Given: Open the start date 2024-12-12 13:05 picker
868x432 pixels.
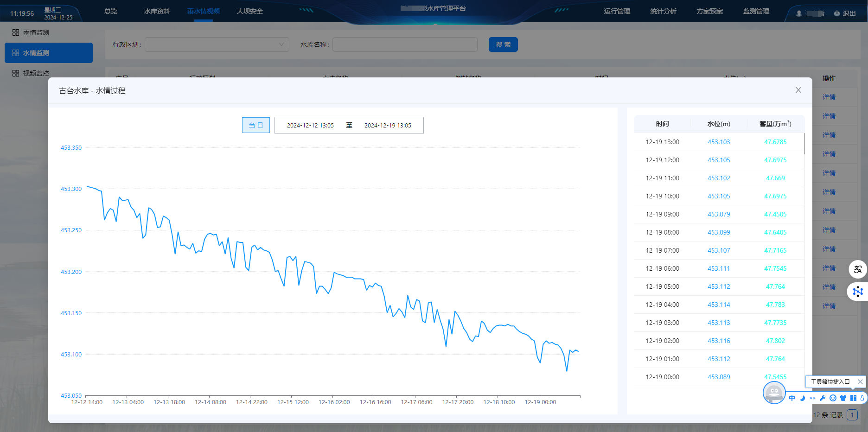Looking at the screenshot, I should (x=310, y=125).
